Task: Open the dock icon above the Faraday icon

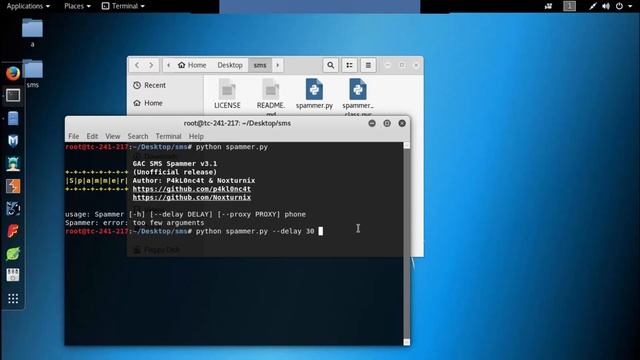Action: pos(13,209)
